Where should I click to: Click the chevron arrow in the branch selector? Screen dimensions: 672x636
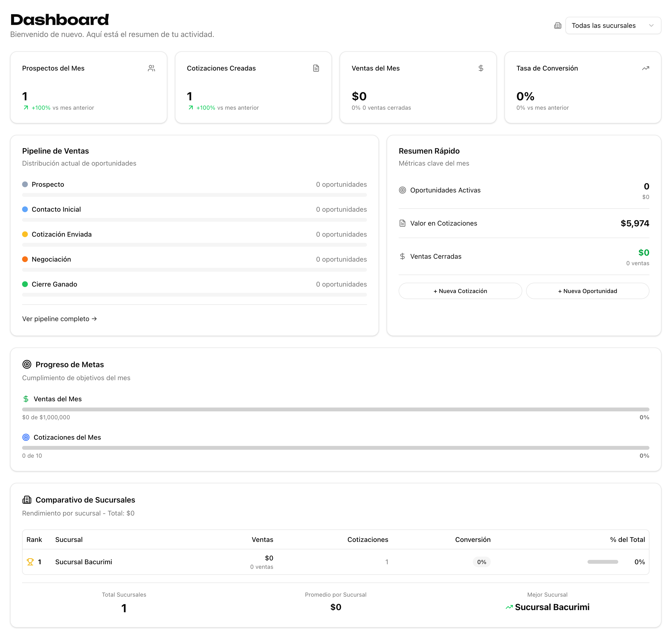click(x=651, y=25)
